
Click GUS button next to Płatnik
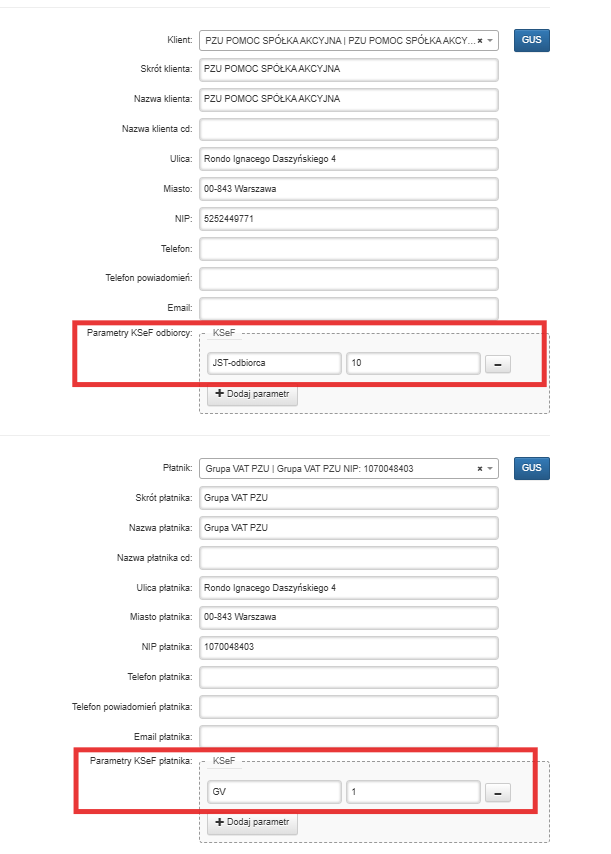[532, 468]
